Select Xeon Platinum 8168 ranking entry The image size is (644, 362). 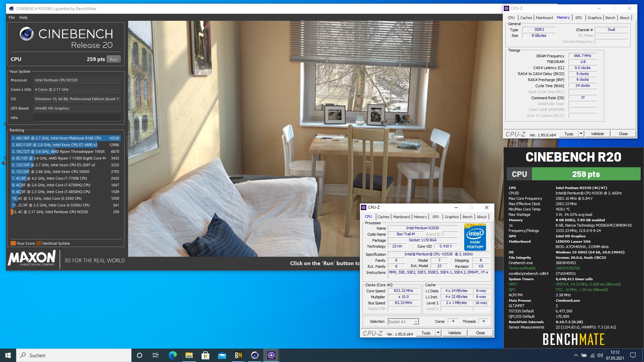65,138
